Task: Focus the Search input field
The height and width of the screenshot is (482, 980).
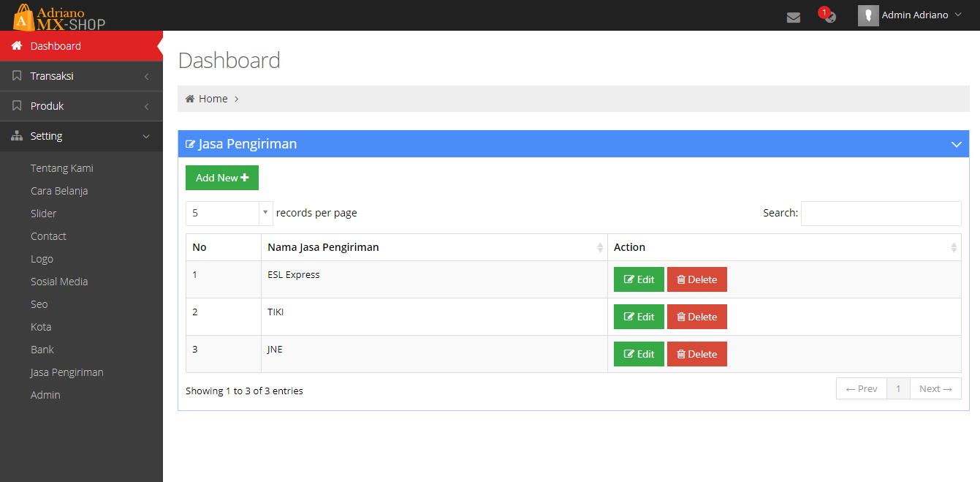Action: point(881,213)
